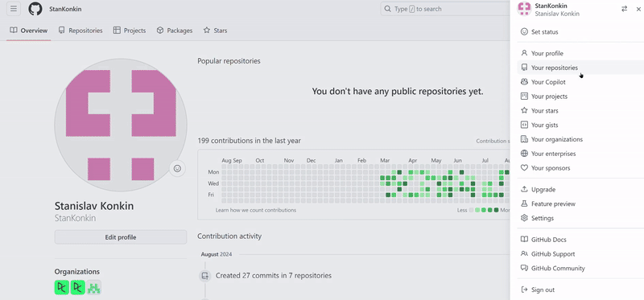Click the Edit profile button

[120, 237]
